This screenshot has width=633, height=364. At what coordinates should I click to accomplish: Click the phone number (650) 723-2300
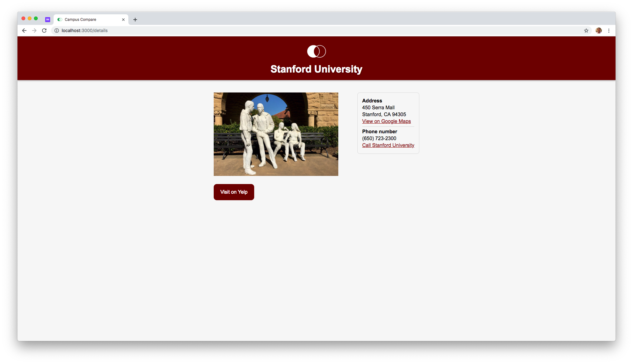click(x=379, y=139)
